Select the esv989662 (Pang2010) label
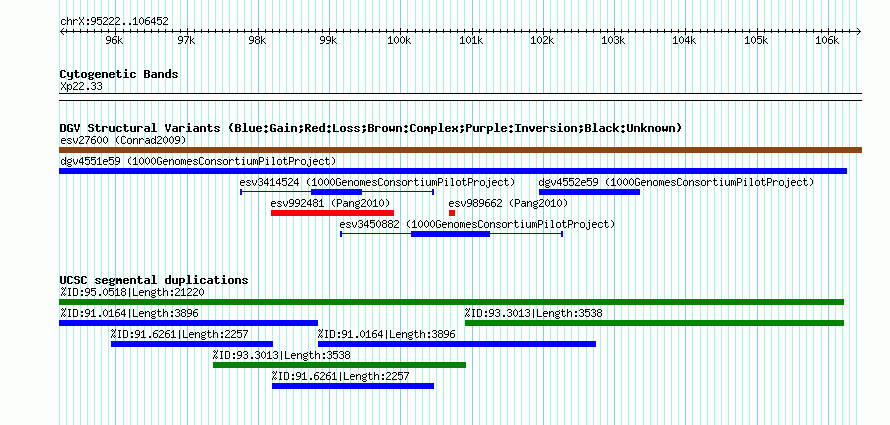This screenshot has height=425, width=890. 508,203
